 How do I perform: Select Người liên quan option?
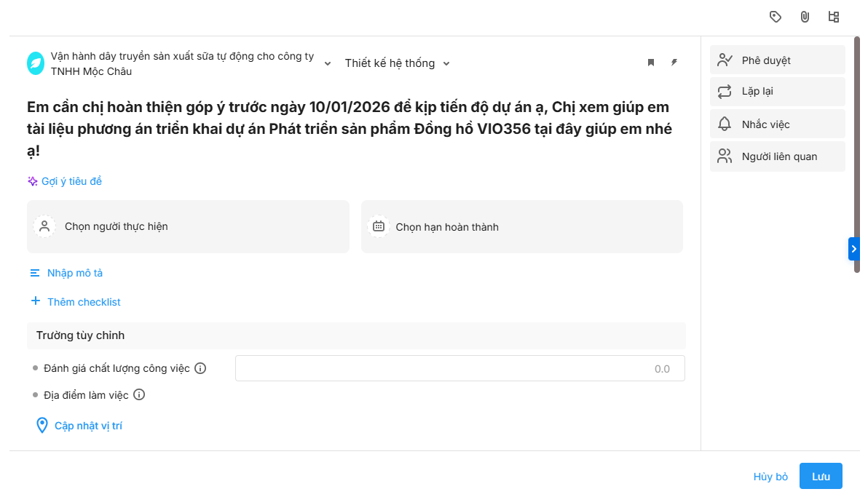[x=777, y=156]
